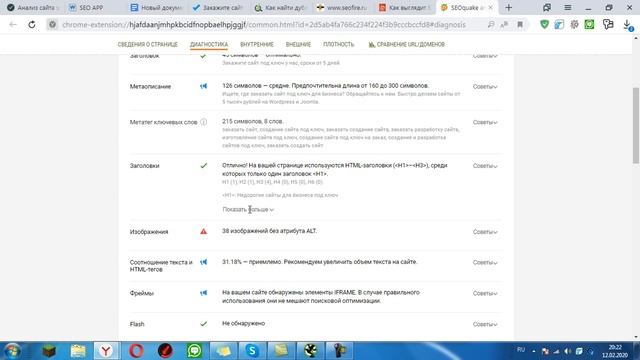
Task: Expand Советы for Метатег ключевых слов row
Action: (485, 122)
